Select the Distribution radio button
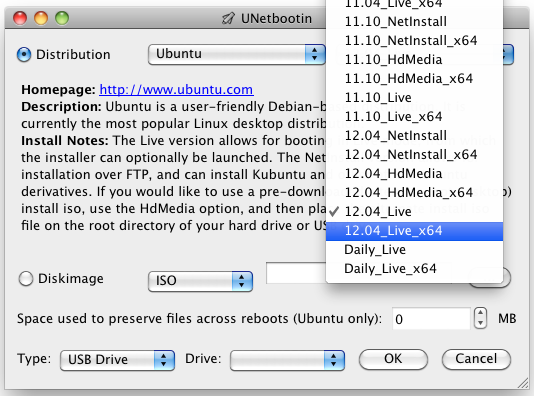This screenshot has width=534, height=396. 24,54
